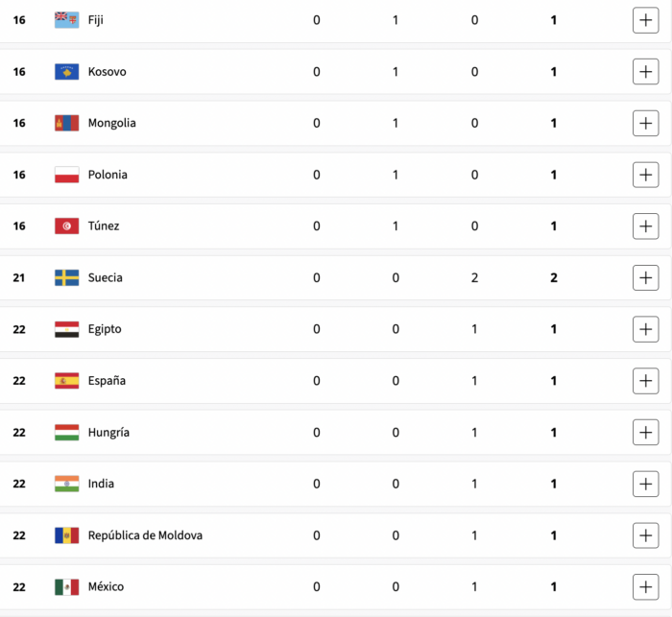This screenshot has height=617, width=672.
Task: Expand República de Moldova row
Action: 645,535
